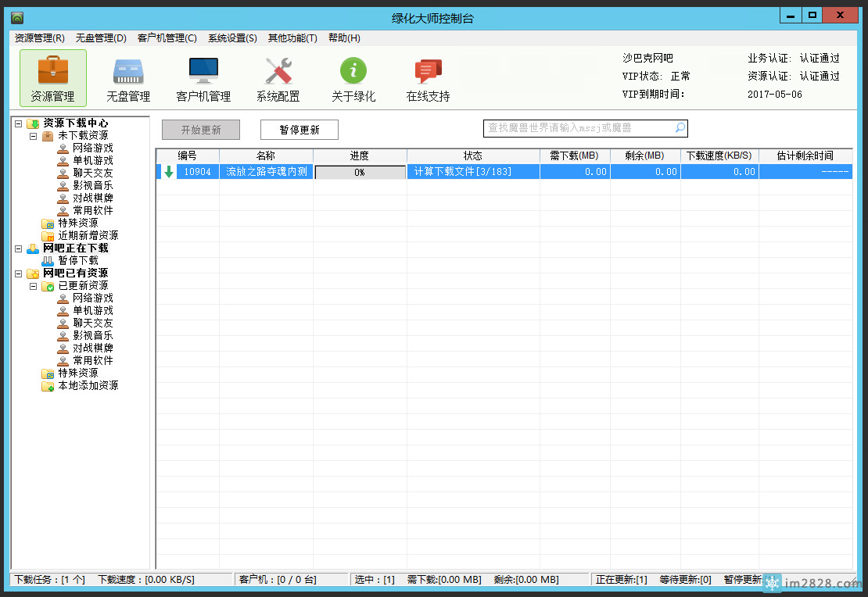Open the 无盘管理 disk icon
The height and width of the screenshot is (597, 868).
(x=128, y=71)
